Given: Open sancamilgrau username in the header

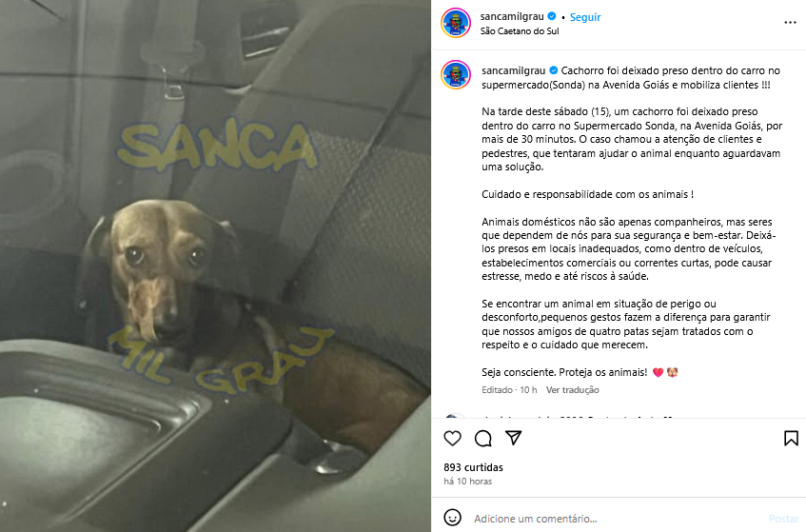Looking at the screenshot, I should pos(512,16).
